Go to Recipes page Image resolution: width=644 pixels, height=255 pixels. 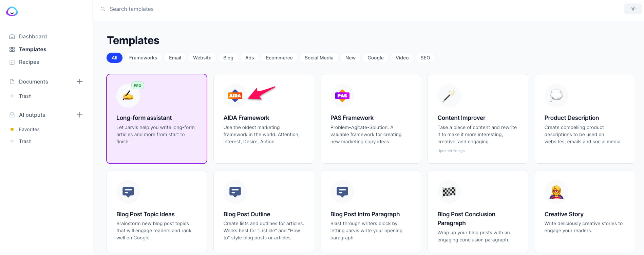[x=29, y=62]
